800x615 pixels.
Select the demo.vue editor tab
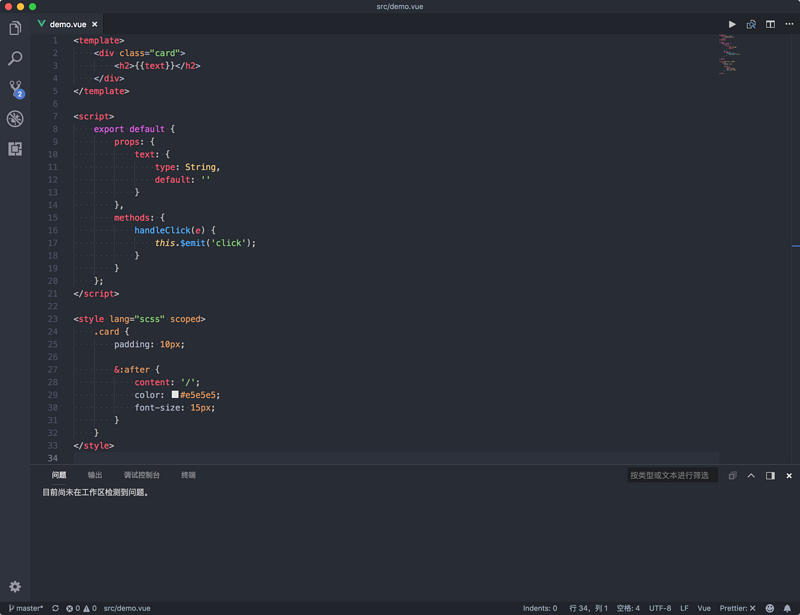67,24
